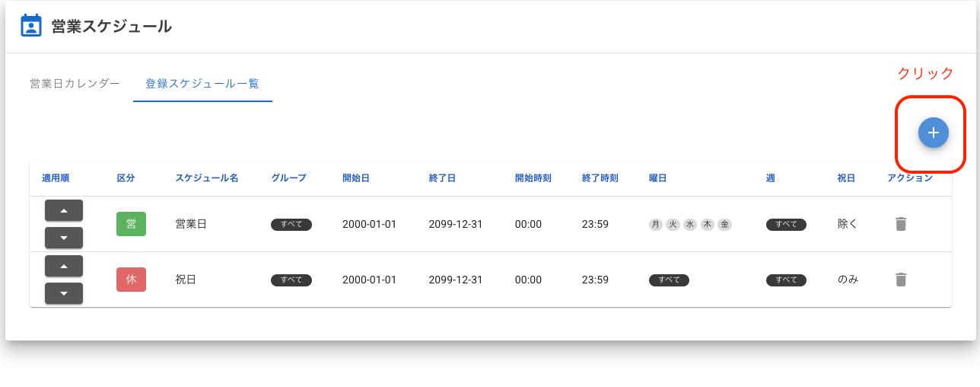980x387 pixels.
Task: Switch to the 営業日カレンダー tab
Action: point(75,84)
